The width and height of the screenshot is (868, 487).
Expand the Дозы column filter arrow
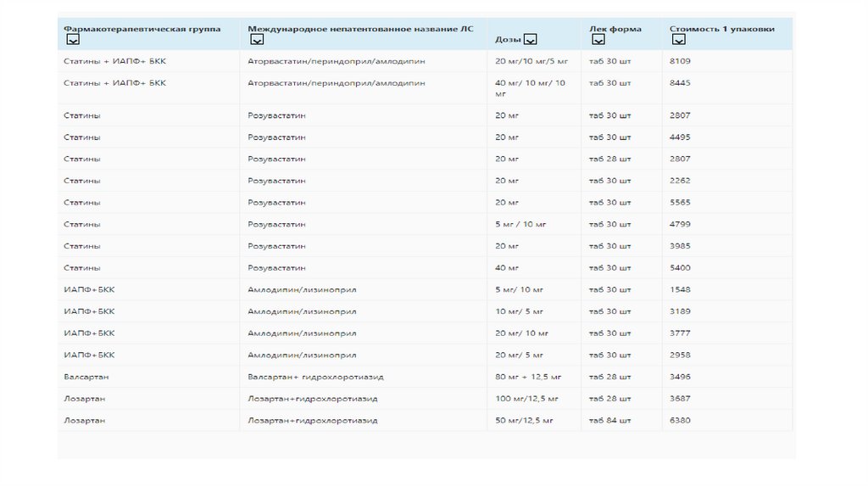click(x=530, y=39)
